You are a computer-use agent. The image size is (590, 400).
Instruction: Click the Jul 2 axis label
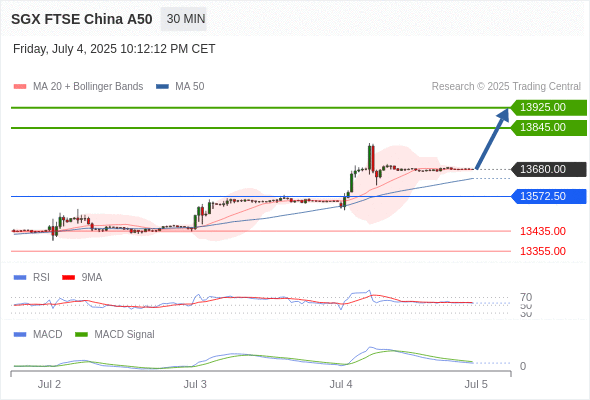(x=49, y=384)
